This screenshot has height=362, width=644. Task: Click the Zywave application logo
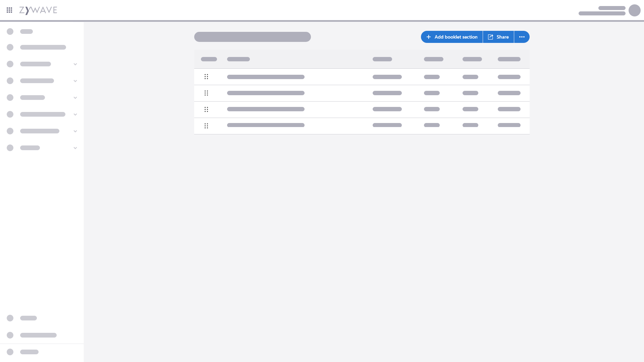(39, 10)
